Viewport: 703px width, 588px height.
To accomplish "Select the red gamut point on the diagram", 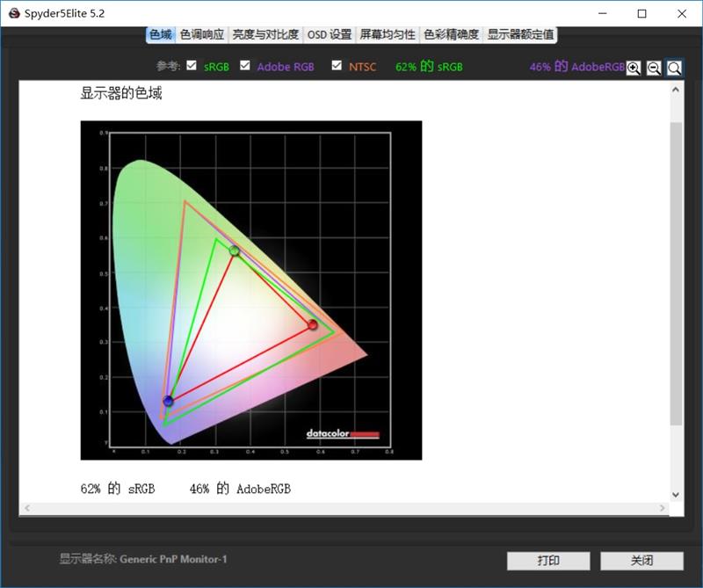I will pos(312,324).
